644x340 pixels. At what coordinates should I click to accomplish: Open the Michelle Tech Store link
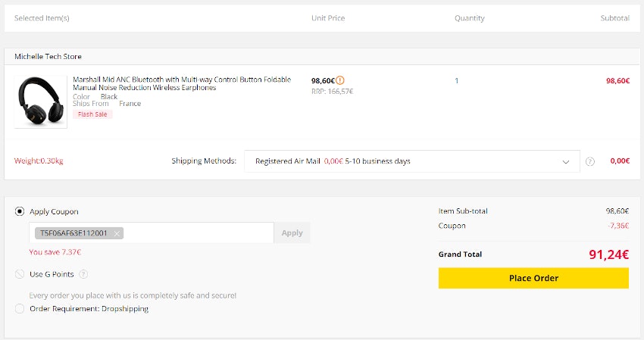[x=48, y=57]
